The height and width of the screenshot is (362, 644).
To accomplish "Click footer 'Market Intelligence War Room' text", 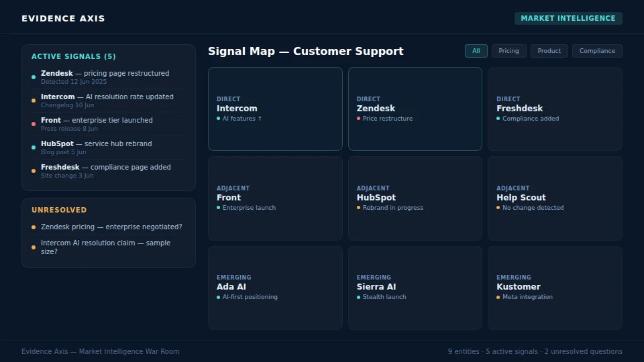I will (x=129, y=351).
